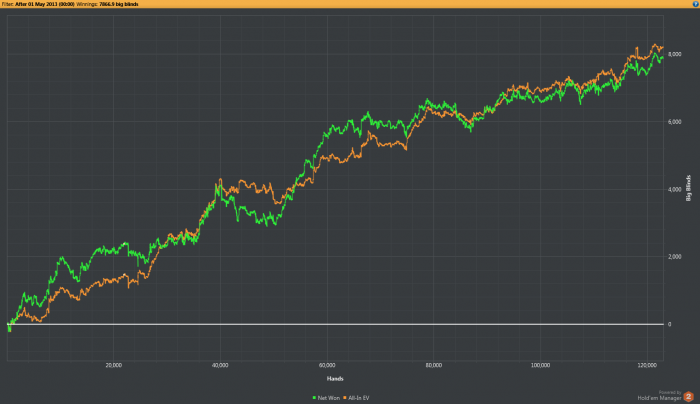The height and width of the screenshot is (404, 700).
Task: Click the 20,000 hands axis label
Action: click(113, 365)
